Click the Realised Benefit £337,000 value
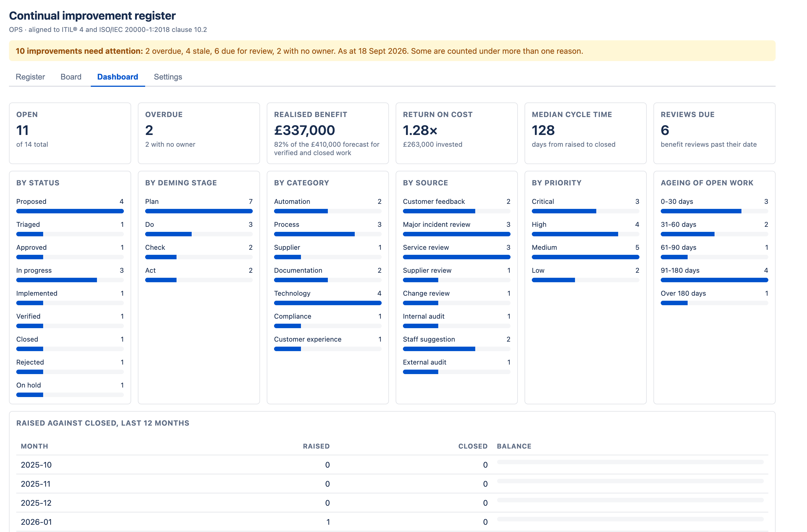The image size is (807, 532). point(304,130)
